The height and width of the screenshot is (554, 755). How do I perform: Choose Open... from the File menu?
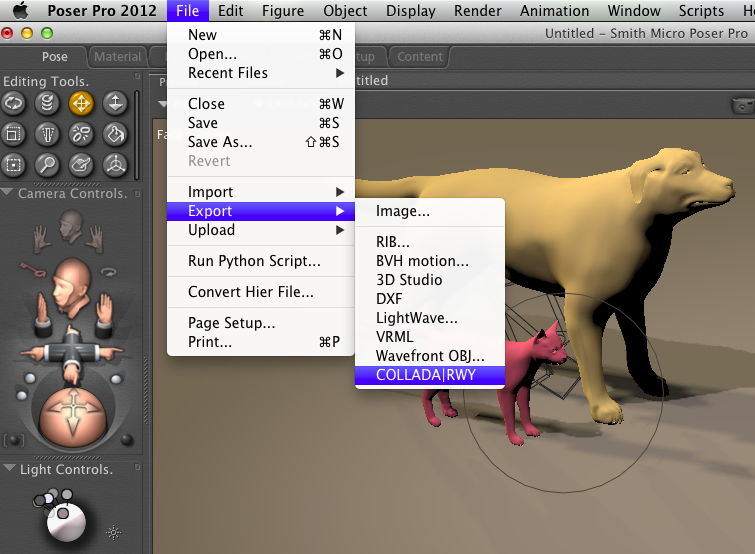tap(261, 54)
